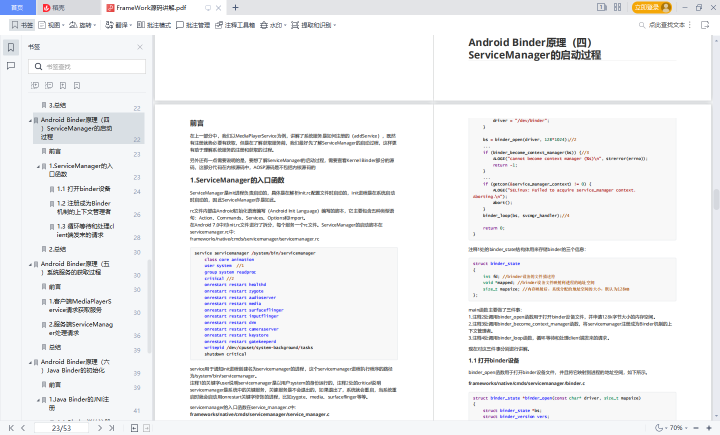This screenshot has height=435, width=720.
Task: Open the night/eye-protection mode icon in status bar
Action: [659, 428]
